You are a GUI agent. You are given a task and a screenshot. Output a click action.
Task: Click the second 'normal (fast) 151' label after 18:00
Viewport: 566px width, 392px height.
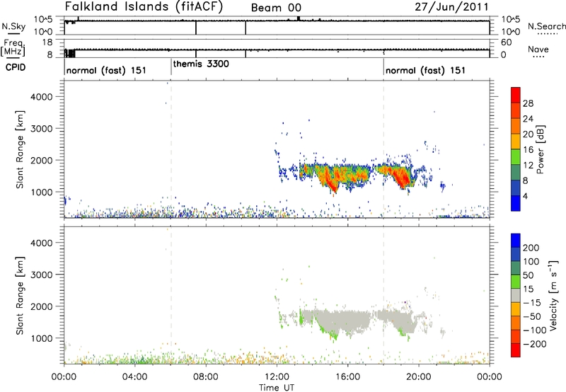(x=426, y=70)
